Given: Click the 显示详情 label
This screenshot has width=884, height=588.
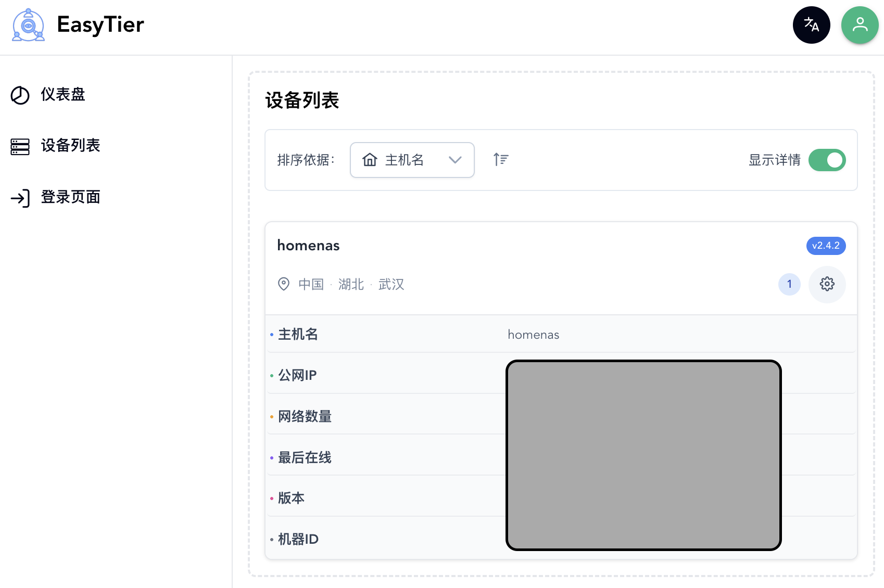Looking at the screenshot, I should coord(775,160).
